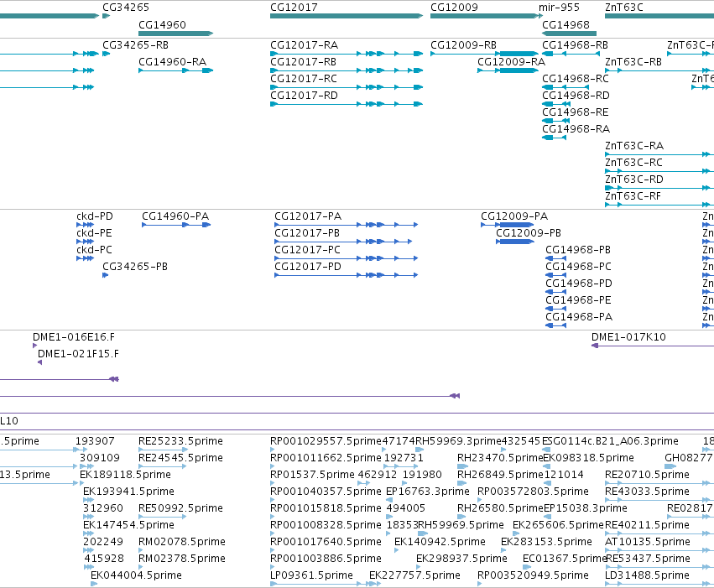Viewport: 714px width, 588px height.
Task: Select protein CG34265-PB label
Action: (135, 267)
